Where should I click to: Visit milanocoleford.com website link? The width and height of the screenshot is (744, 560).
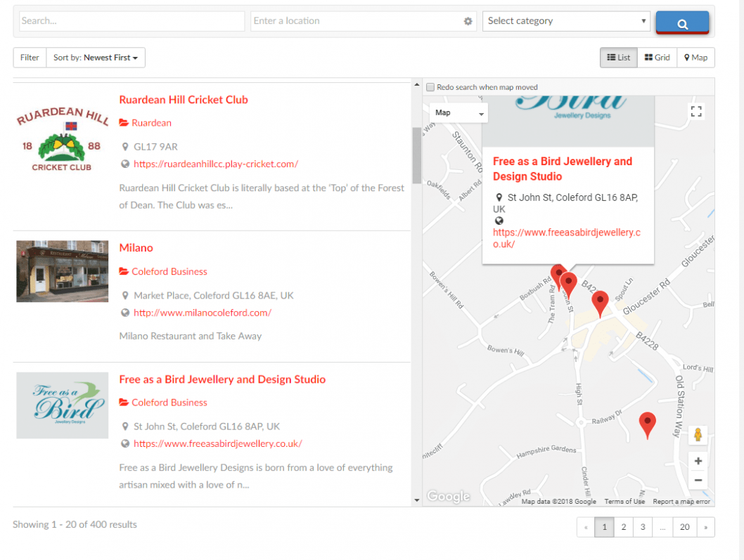[x=203, y=313]
